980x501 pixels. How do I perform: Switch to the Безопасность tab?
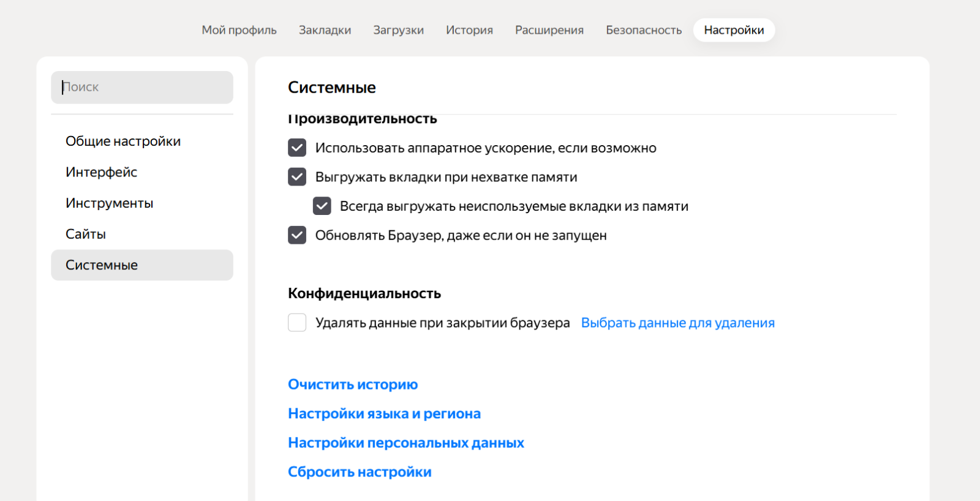[644, 30]
